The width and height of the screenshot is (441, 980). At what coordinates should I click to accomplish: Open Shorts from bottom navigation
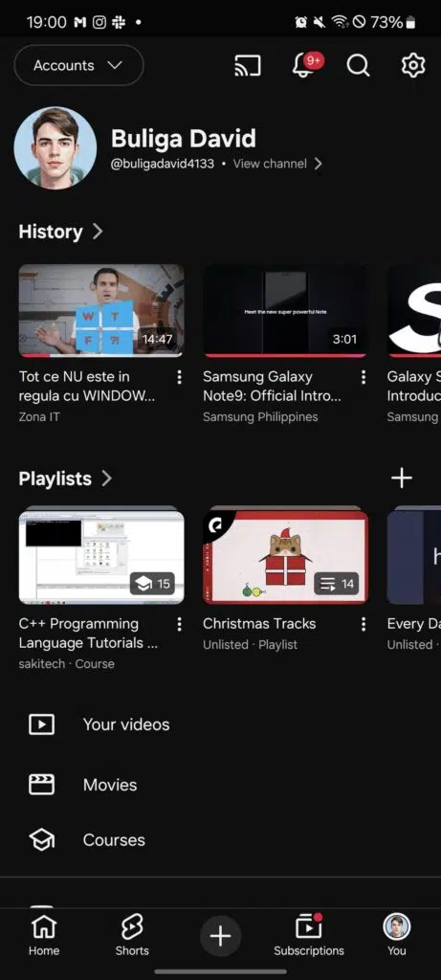click(x=132, y=934)
